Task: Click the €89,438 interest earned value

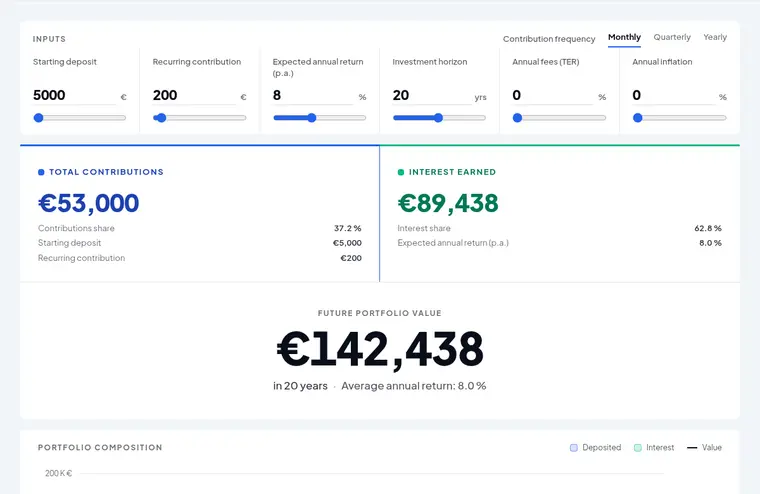Action: [x=448, y=203]
